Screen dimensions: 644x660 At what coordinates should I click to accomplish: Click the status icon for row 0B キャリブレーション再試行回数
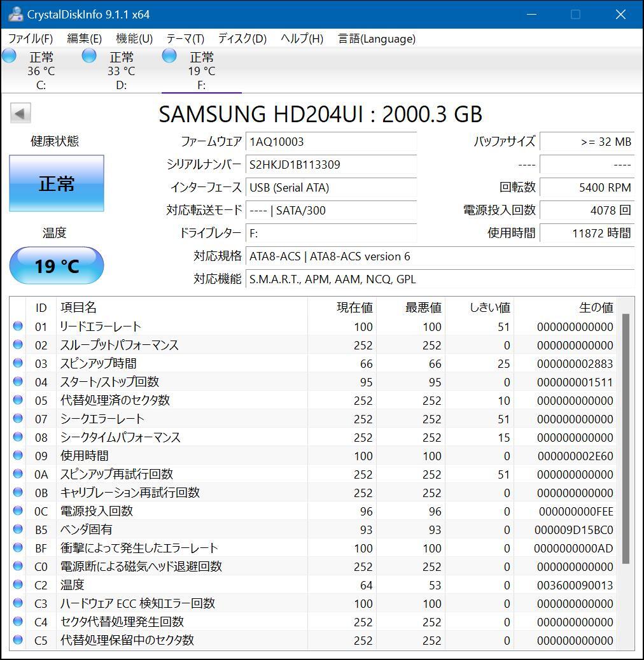tap(18, 492)
